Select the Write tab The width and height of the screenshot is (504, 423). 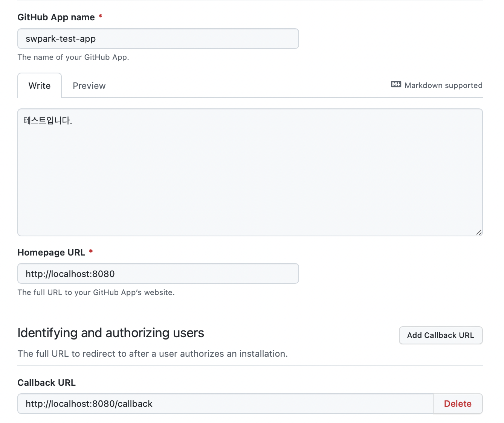(x=39, y=85)
